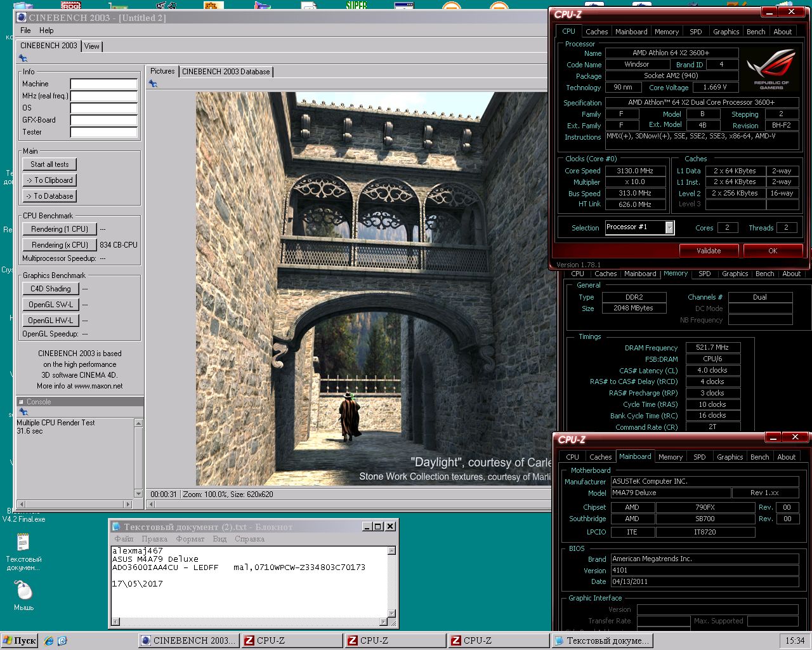Select the CINEBENCH 2003 tab
The height and width of the screenshot is (650, 812).
tap(49, 46)
